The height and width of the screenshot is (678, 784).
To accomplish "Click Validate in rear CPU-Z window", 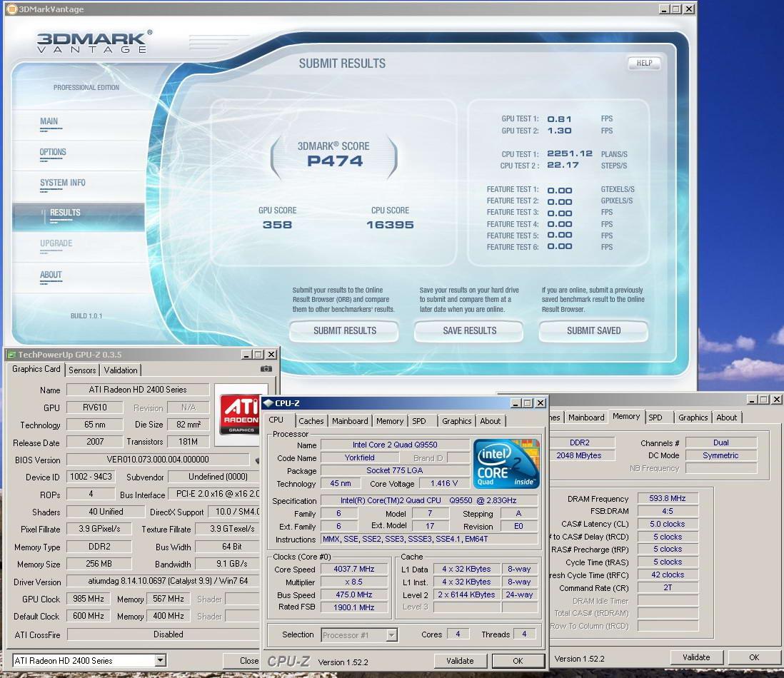I will click(x=696, y=657).
